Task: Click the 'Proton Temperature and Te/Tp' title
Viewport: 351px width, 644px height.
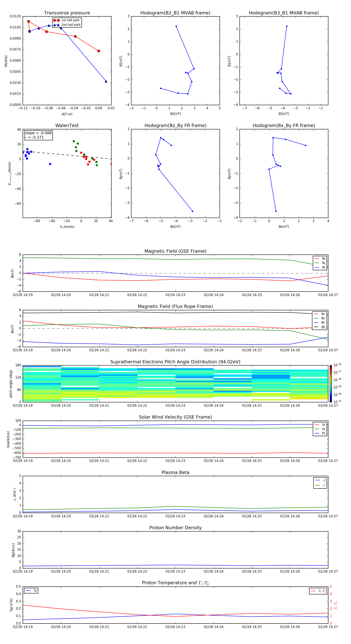Action: click(175, 583)
